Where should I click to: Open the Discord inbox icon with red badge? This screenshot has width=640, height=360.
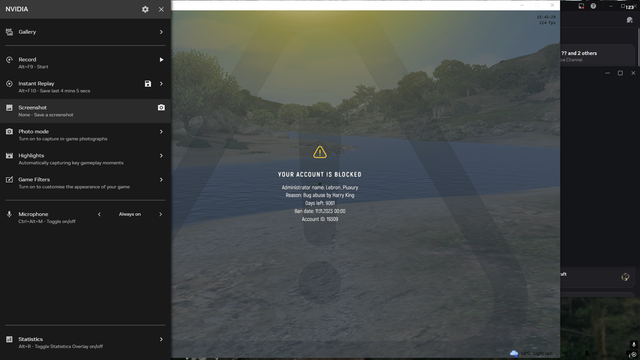[581, 6]
